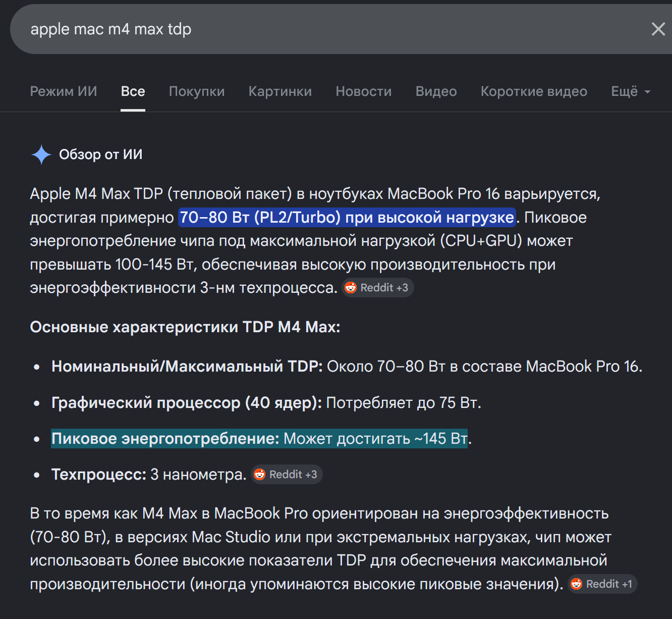672x619 pixels.
Task: Click highlighted 'Пиковое энергопотребление' line
Action: [259, 439]
